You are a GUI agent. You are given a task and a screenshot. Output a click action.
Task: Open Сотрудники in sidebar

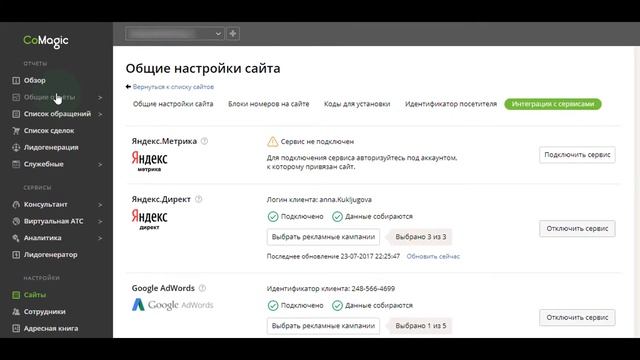(x=44, y=311)
